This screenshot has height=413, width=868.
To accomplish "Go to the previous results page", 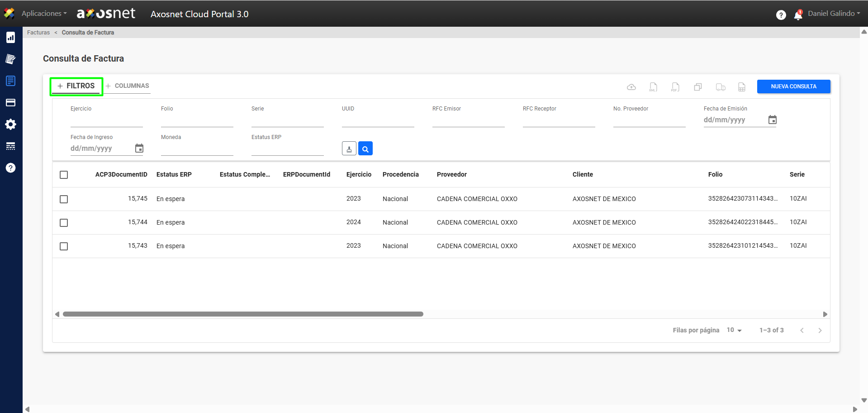I will tap(802, 330).
